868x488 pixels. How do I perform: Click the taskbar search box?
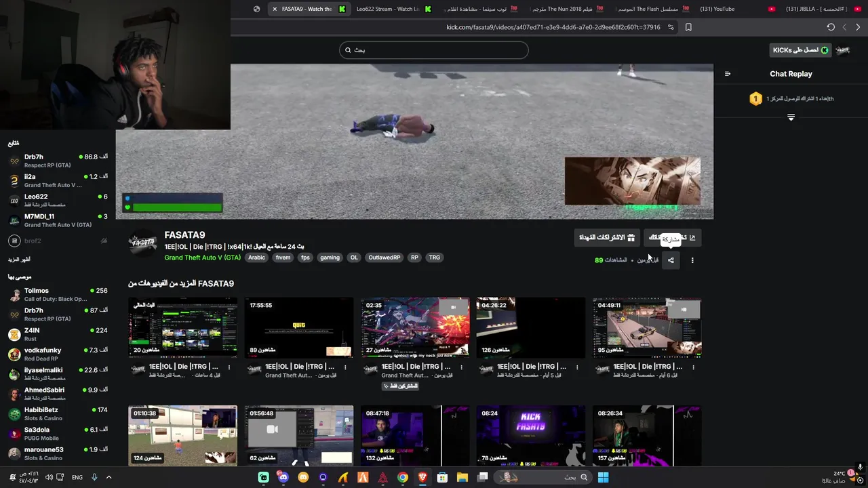544,477
